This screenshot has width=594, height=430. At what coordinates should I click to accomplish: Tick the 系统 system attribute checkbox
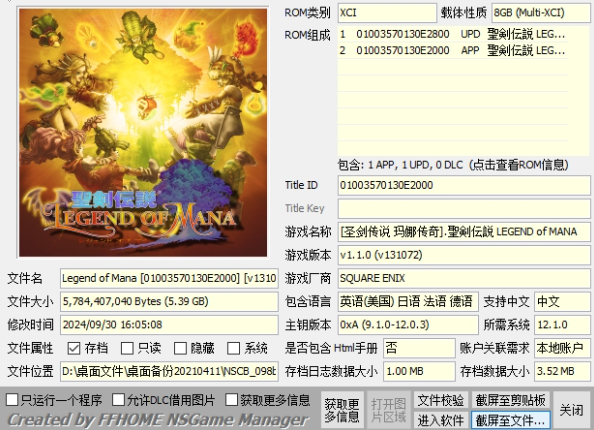coord(233,348)
